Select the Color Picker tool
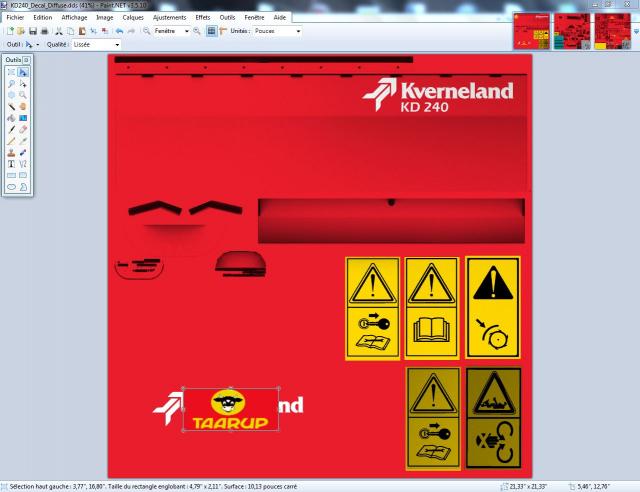640x492 pixels. pyautogui.click(x=23, y=141)
